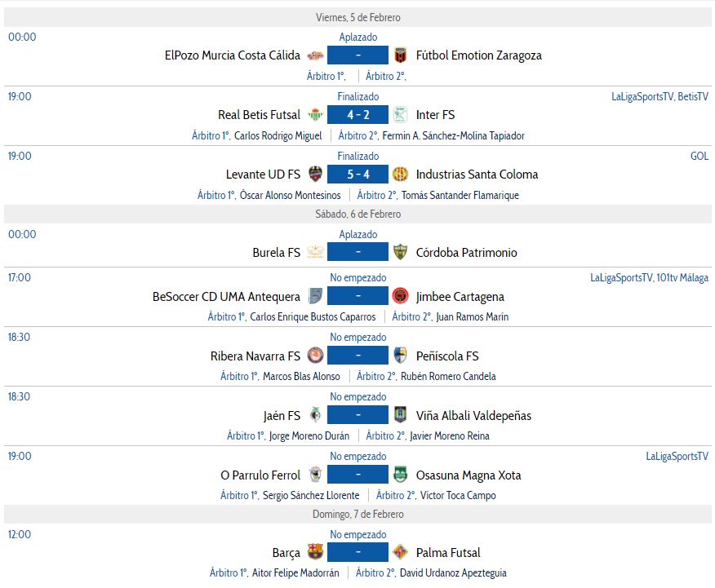Open the Viña Albali Valdepeñas team link
The width and height of the screenshot is (715, 588).
click(x=473, y=416)
